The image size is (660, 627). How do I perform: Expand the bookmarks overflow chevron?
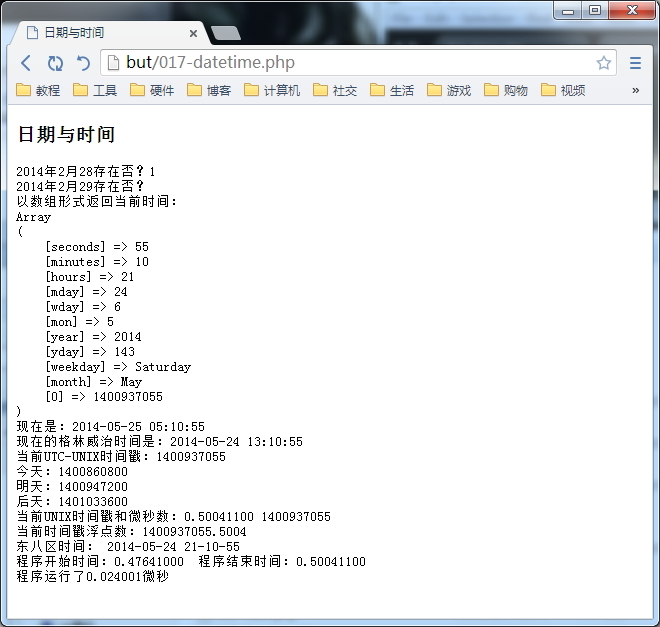tap(636, 90)
